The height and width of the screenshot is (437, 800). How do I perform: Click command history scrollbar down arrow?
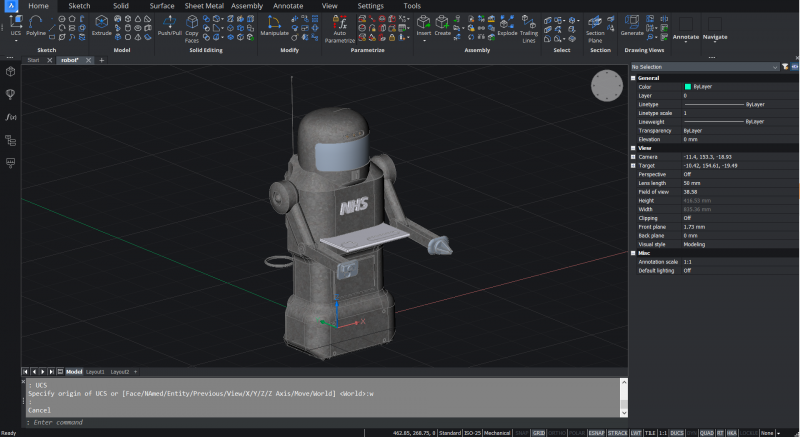pos(623,413)
